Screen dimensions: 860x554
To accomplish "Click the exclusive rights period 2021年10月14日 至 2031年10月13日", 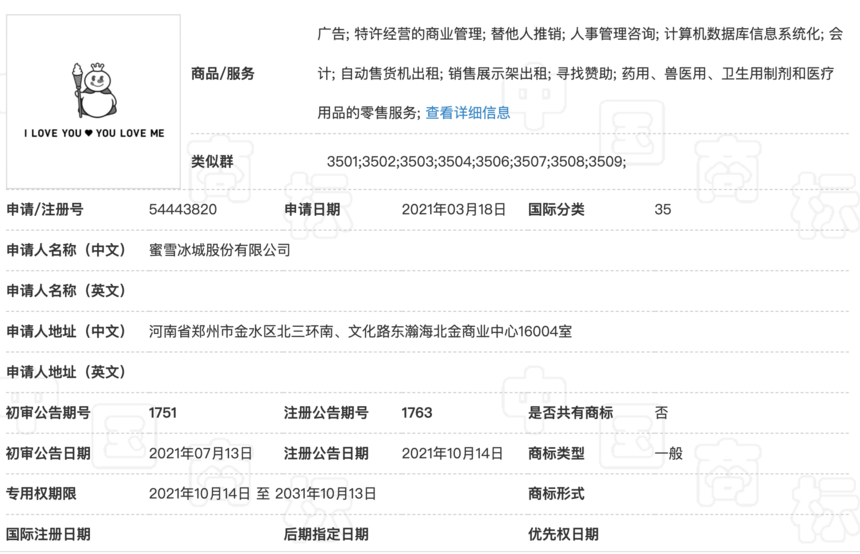I will click(x=262, y=494).
